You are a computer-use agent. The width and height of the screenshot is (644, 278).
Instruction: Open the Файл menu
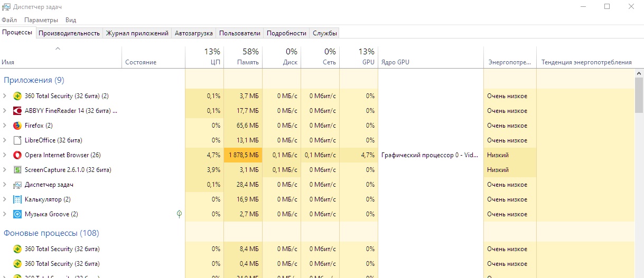10,20
